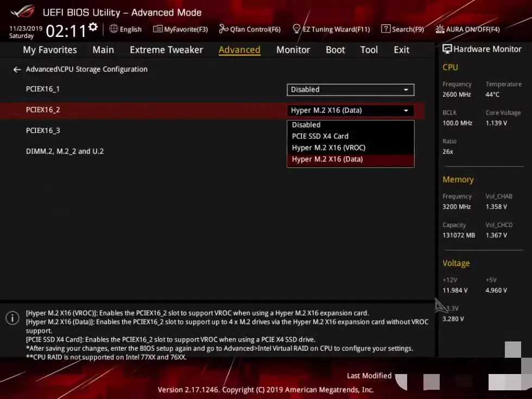Click the MyFavorite list icon
This screenshot has width=532, height=399.
pyautogui.click(x=158, y=29)
